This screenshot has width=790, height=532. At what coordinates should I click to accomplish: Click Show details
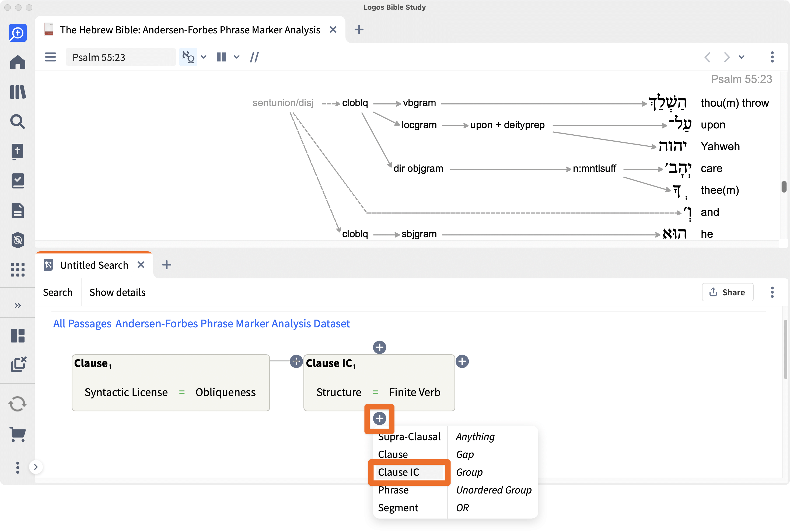click(117, 292)
